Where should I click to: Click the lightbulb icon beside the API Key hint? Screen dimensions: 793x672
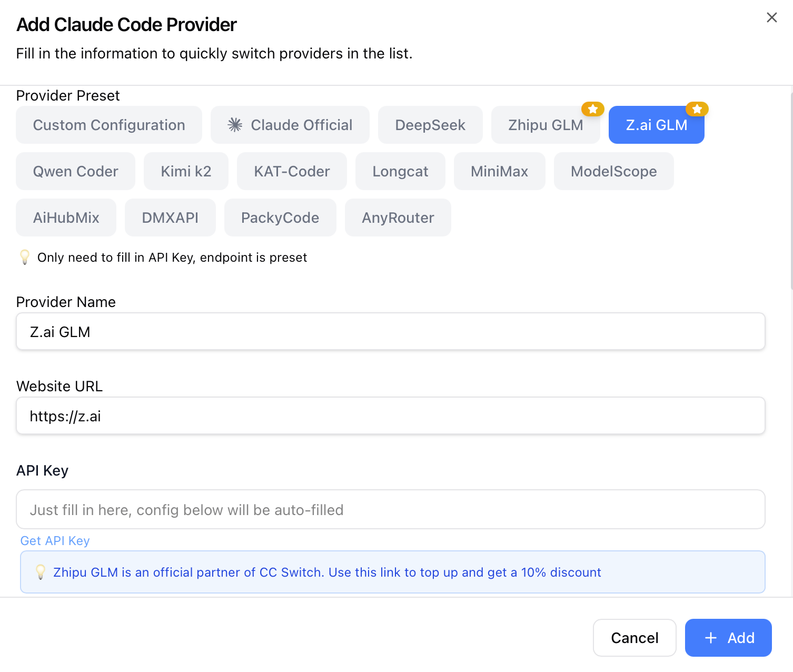pos(25,258)
